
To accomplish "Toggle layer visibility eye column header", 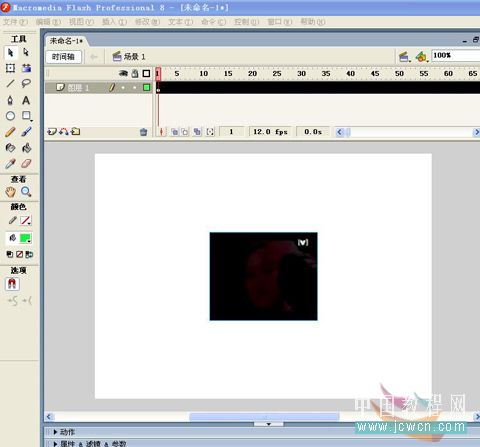I will (123, 74).
